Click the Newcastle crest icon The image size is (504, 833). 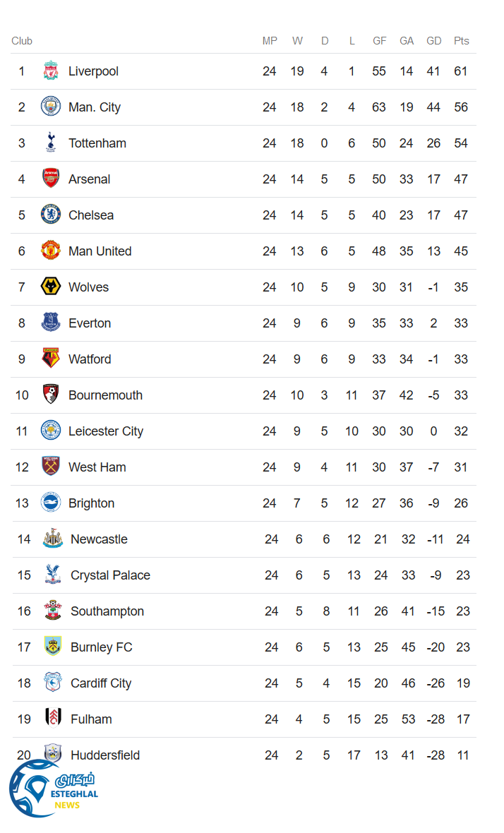[53, 539]
